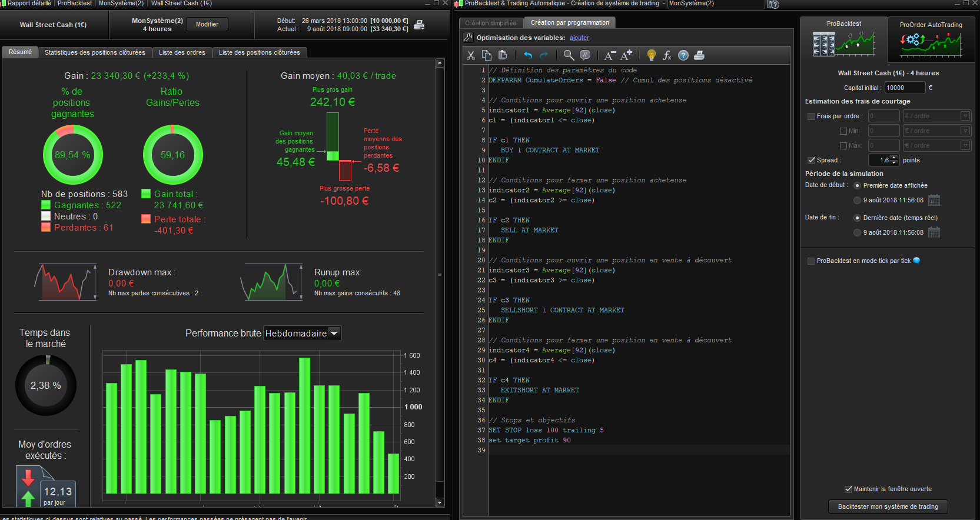Switch to Liste des ordres tab
980x520 pixels.
(x=182, y=52)
